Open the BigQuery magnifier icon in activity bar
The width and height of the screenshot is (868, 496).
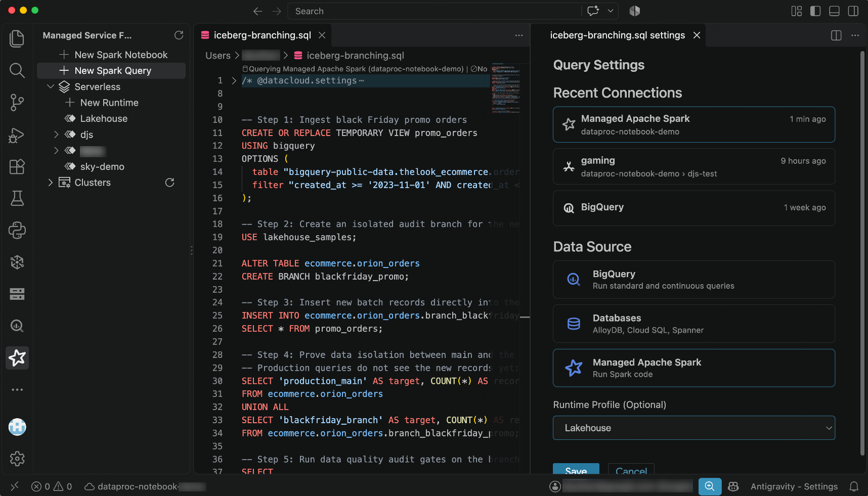pyautogui.click(x=17, y=326)
